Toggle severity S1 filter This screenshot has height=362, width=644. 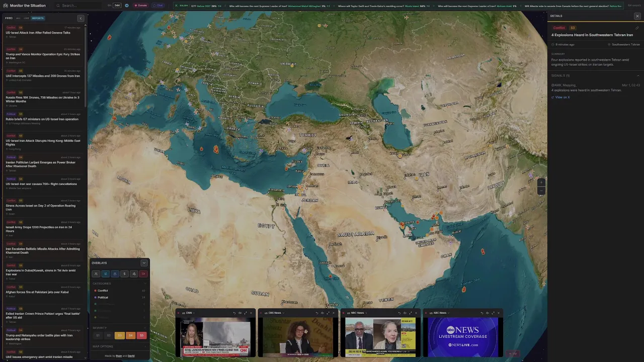tap(98, 335)
